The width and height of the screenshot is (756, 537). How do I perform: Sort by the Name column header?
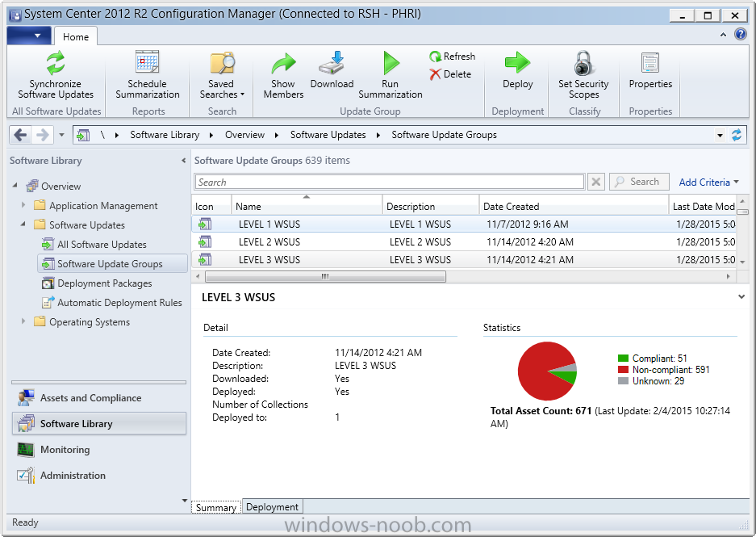307,207
